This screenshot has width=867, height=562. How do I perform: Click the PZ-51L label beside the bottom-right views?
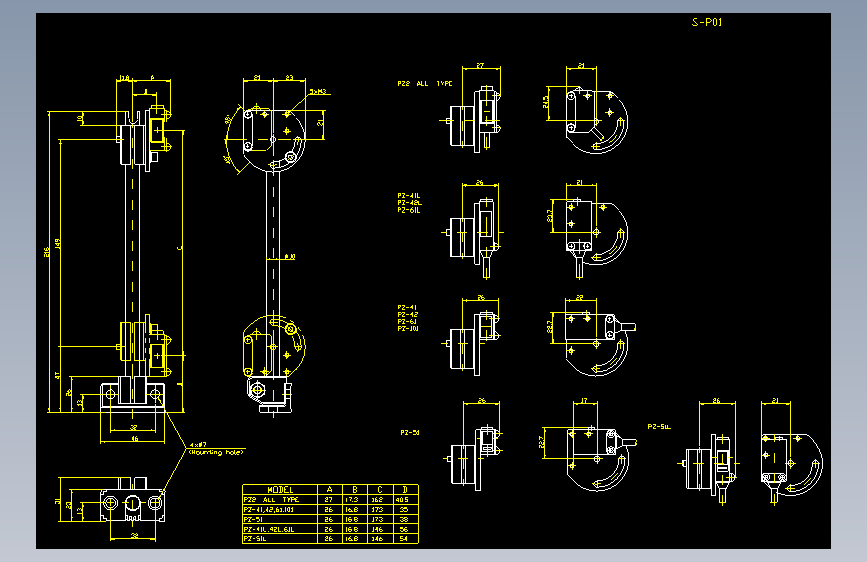coord(659,426)
